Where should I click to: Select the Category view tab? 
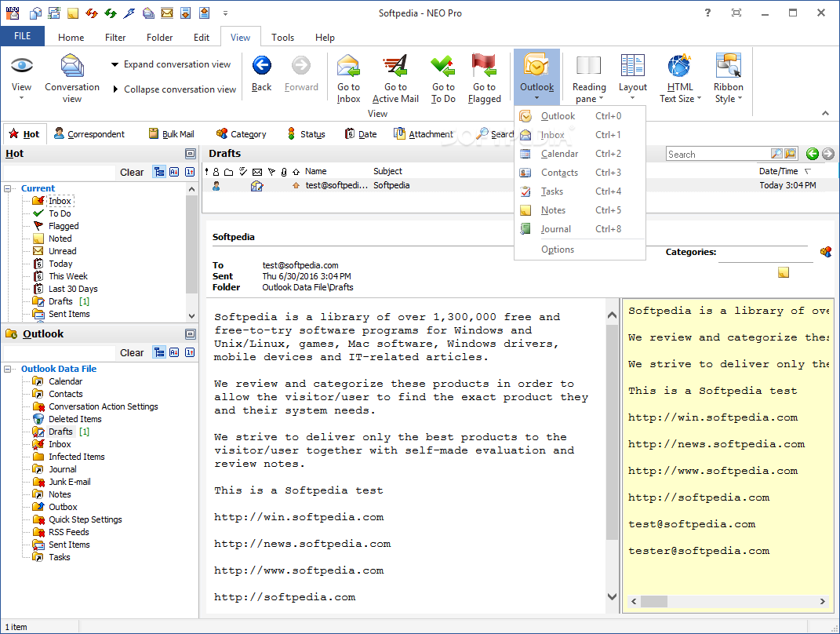click(x=241, y=134)
